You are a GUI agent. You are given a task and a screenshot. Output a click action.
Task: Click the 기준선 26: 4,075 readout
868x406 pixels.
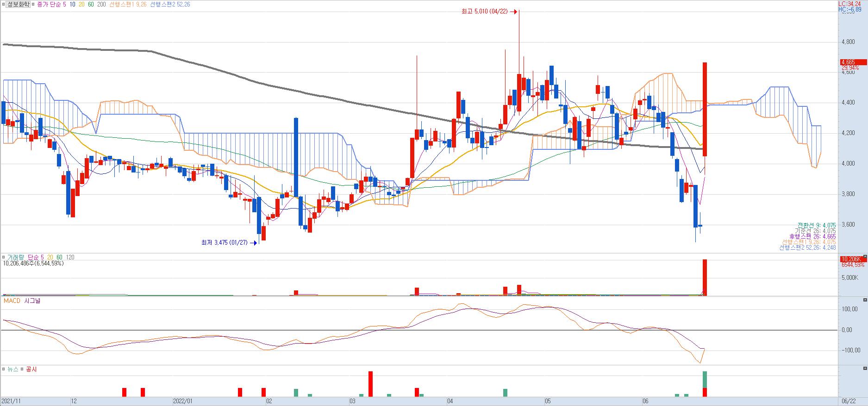click(x=815, y=231)
